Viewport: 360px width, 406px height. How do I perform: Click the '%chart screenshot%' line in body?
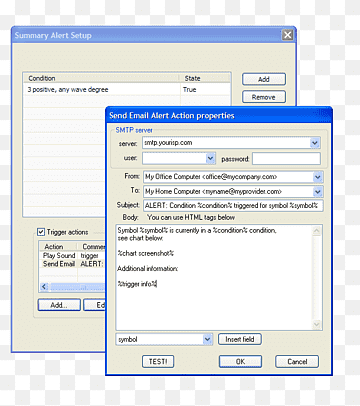coord(146,253)
